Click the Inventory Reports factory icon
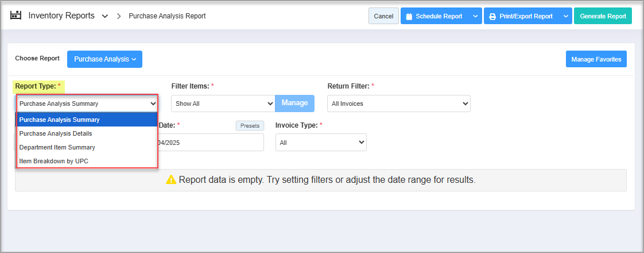The width and height of the screenshot is (644, 253). [16, 16]
